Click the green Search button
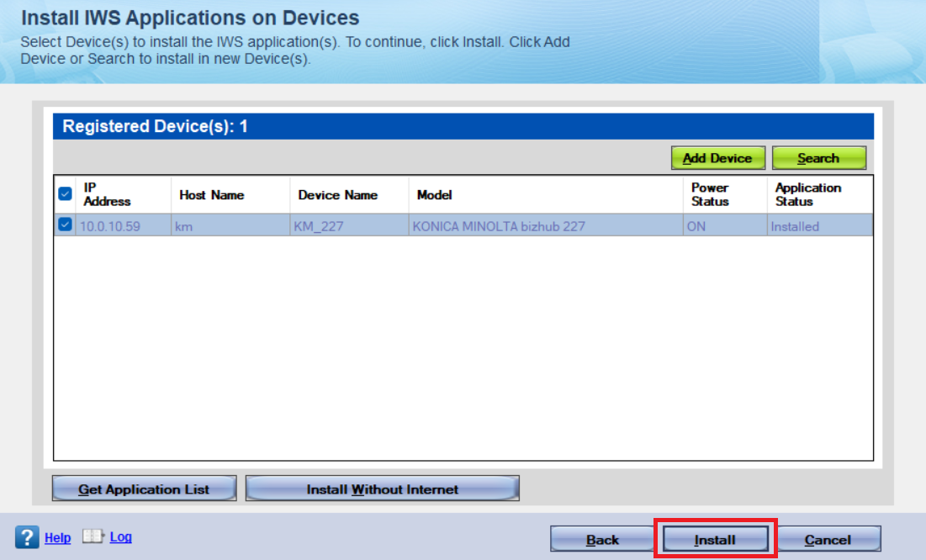The height and width of the screenshot is (560, 926). (x=818, y=158)
